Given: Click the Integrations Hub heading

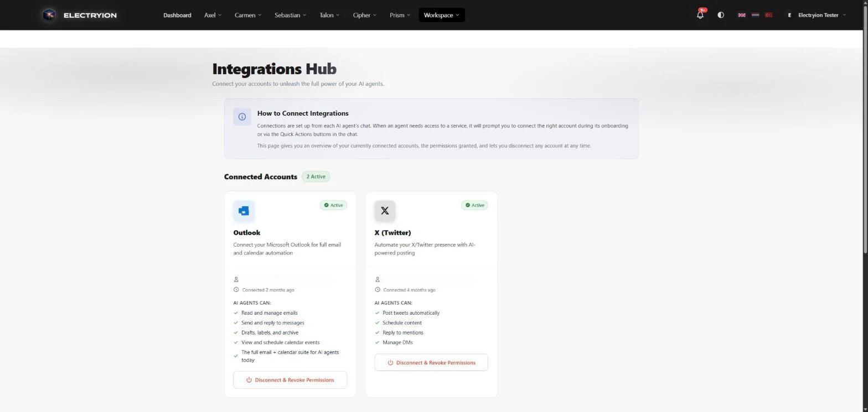Looking at the screenshot, I should pyautogui.click(x=274, y=69).
